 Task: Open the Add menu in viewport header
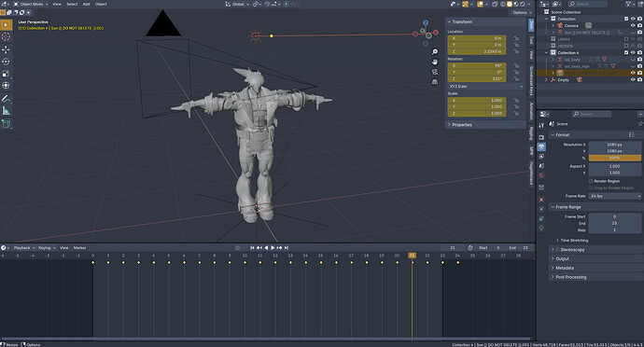coord(86,4)
